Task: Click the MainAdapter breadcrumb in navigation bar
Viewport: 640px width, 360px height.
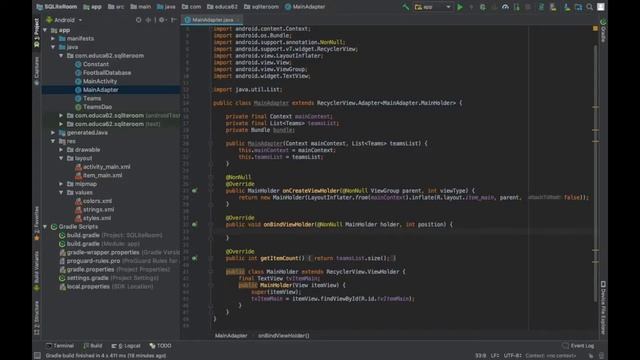Action: 305,7
